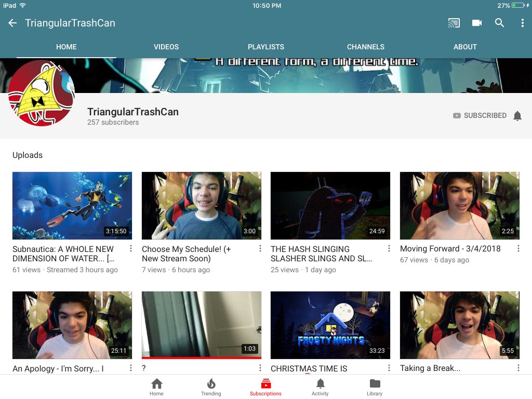This screenshot has height=399, width=532.
Task: Tap the 10:50 PM status bar clock
Action: (267, 5)
